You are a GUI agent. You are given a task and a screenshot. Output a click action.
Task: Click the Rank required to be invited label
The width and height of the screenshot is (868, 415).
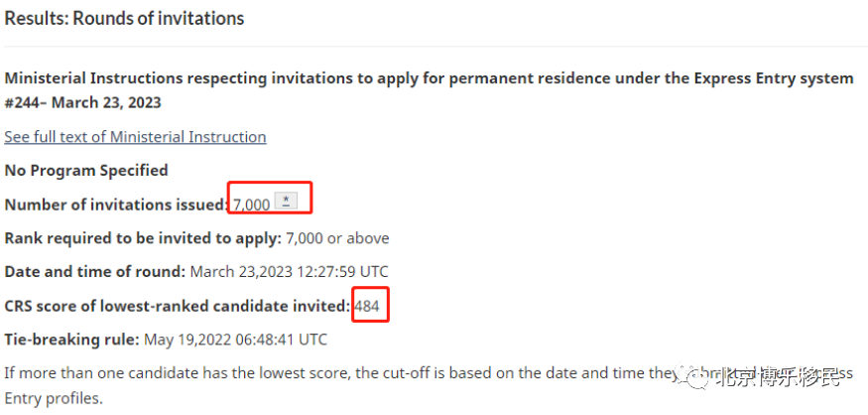tap(143, 239)
